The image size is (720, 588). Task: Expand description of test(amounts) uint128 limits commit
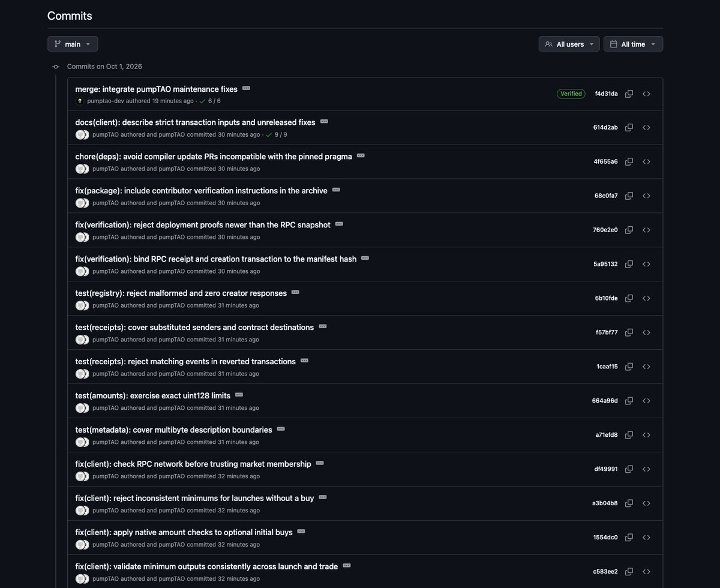239,395
